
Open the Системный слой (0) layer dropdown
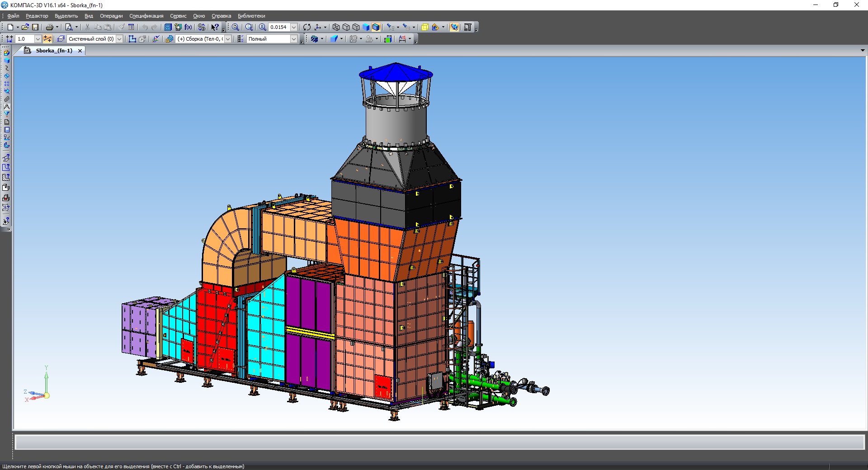(x=120, y=39)
